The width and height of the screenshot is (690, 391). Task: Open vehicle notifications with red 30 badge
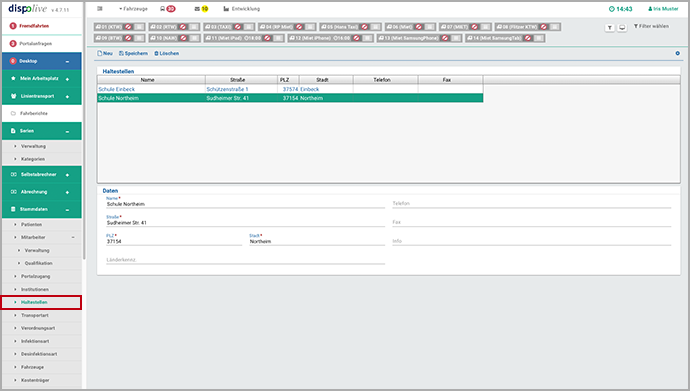tap(168, 9)
